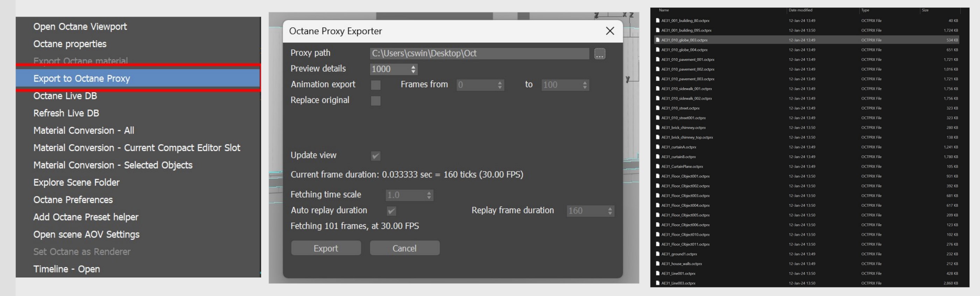Viewport: 980px width, 296px height.
Task: Select the file name AE31_Floor_Object006.octprx
Action: point(685,225)
